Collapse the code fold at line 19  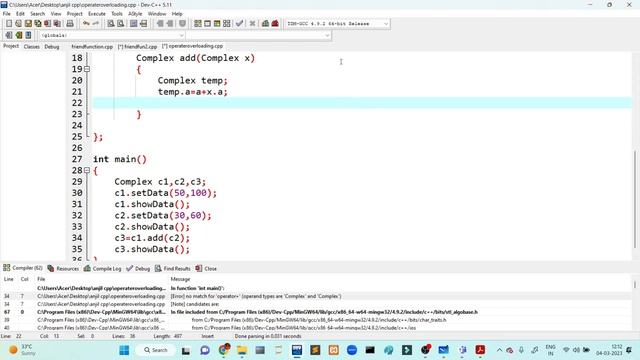click(x=87, y=69)
